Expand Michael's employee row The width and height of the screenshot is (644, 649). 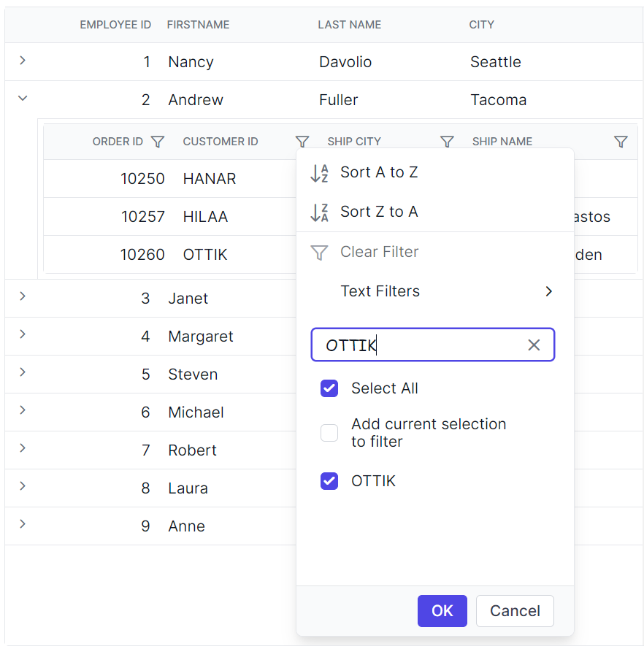pyautogui.click(x=23, y=410)
